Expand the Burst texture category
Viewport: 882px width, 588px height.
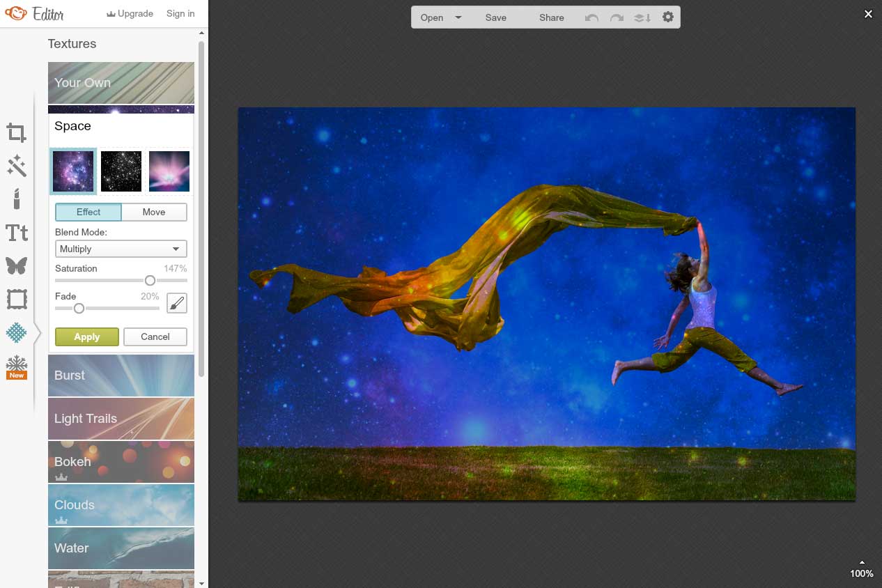click(121, 376)
